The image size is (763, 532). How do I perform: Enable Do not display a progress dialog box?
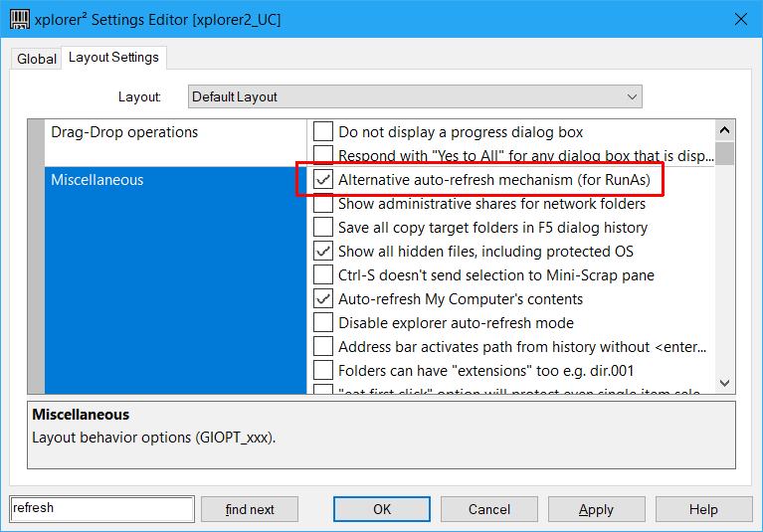pos(323,132)
